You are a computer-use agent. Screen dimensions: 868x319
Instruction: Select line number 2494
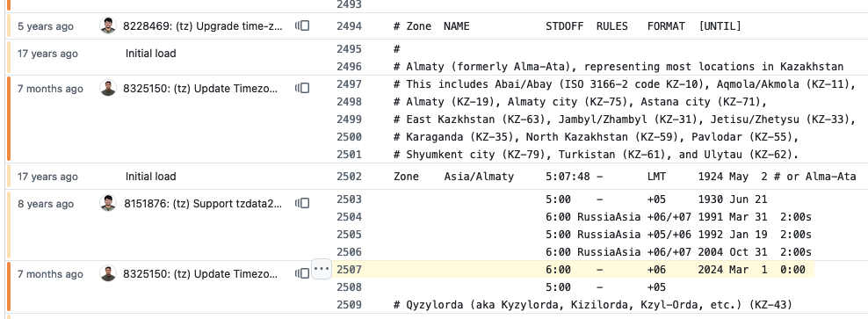pos(349,26)
